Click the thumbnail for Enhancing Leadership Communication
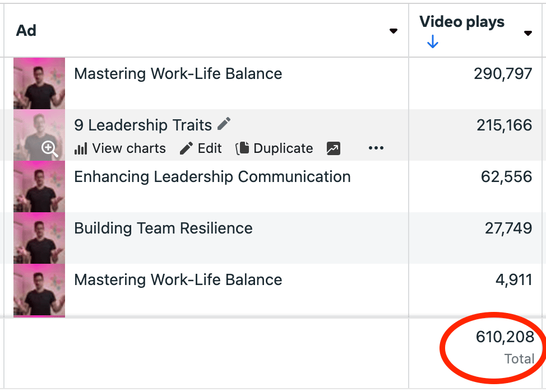 pos(39,186)
